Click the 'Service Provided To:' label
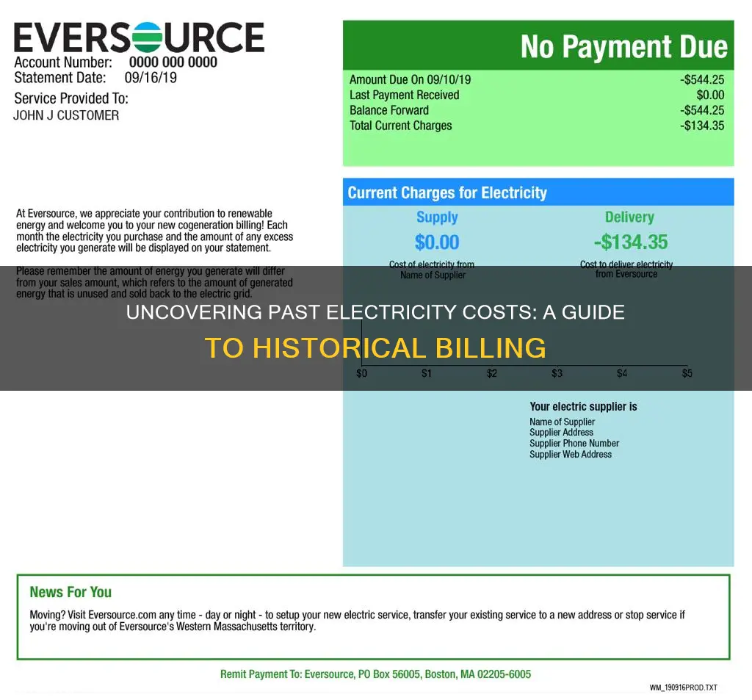752x700 pixels. [x=71, y=98]
